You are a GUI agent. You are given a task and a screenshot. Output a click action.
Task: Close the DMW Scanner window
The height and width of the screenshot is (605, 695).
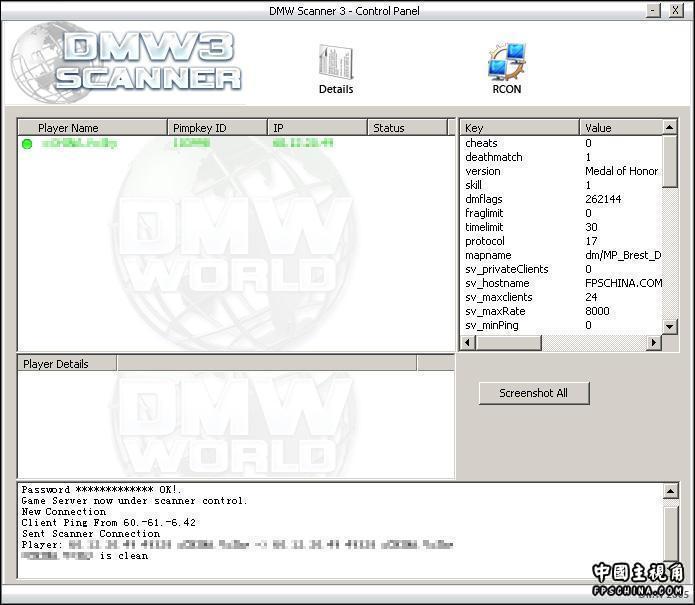(675, 10)
